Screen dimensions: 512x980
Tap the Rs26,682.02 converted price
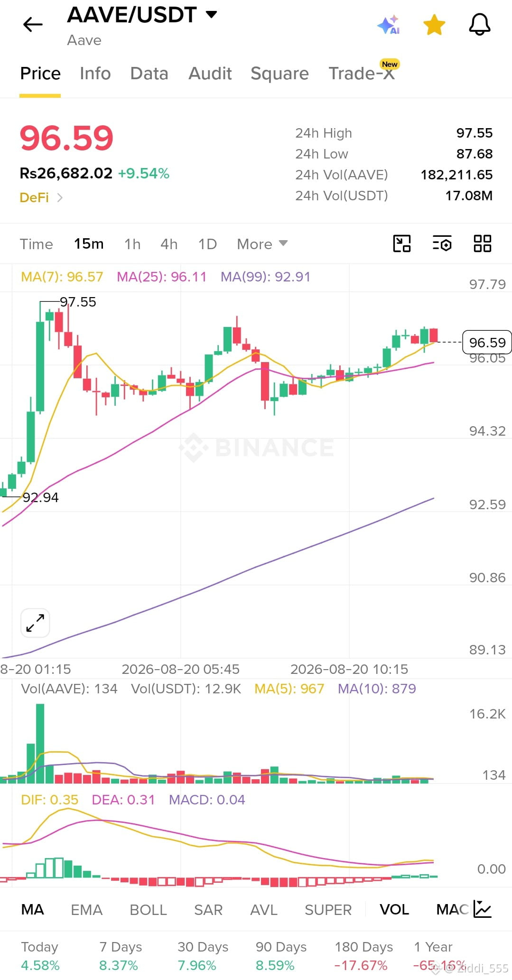pyautogui.click(x=66, y=173)
